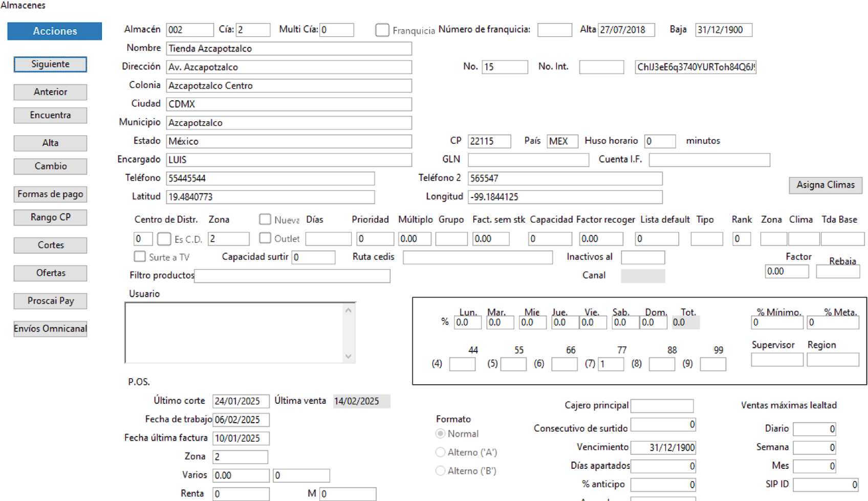This screenshot has height=501, width=868.
Task: Open Formas de pago
Action: (x=50, y=194)
